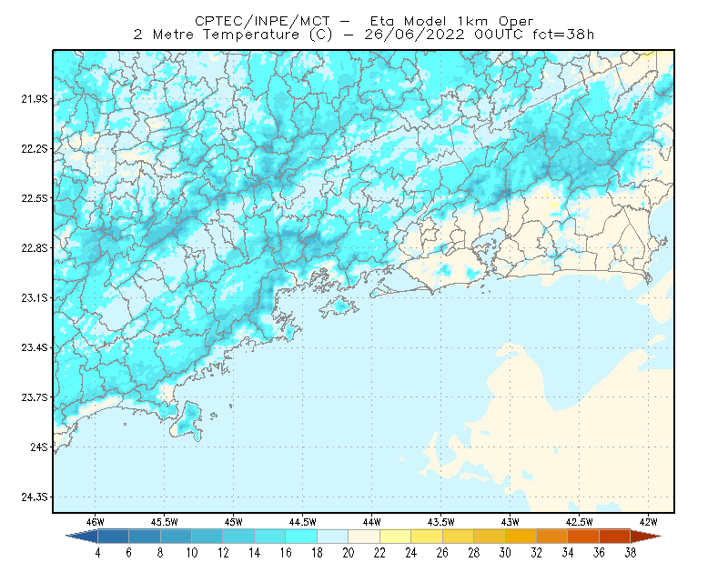Click the 24 value under the colorbar
The image size is (728, 562).
[x=411, y=553]
